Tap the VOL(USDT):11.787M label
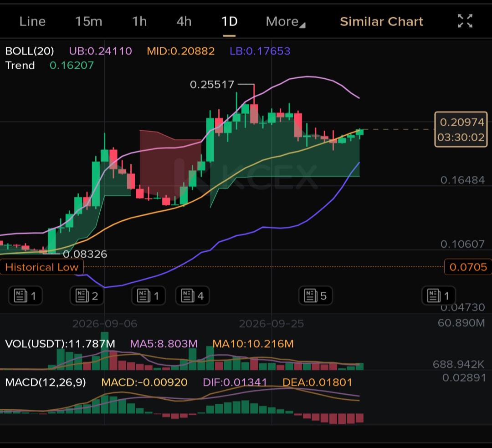The height and width of the screenshot is (448, 492). coord(60,344)
